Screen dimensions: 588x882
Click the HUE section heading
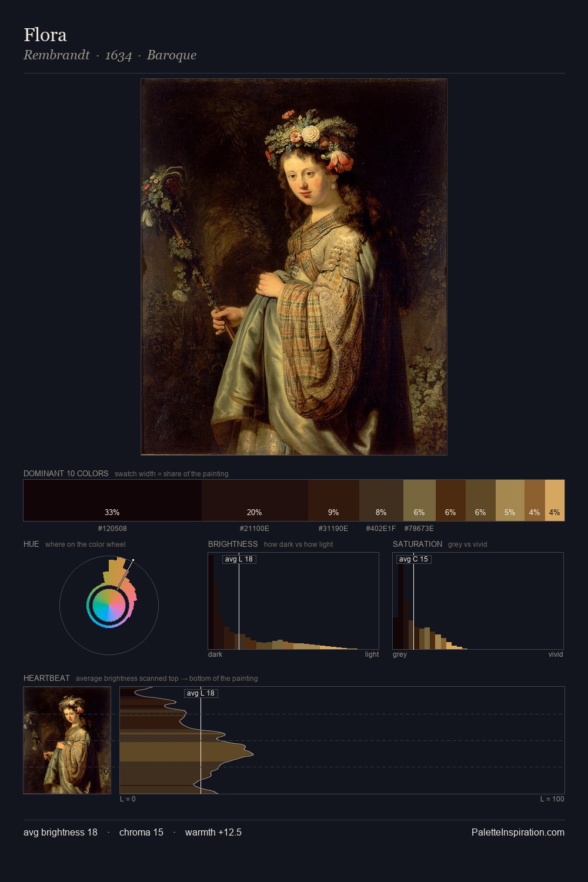pos(31,544)
